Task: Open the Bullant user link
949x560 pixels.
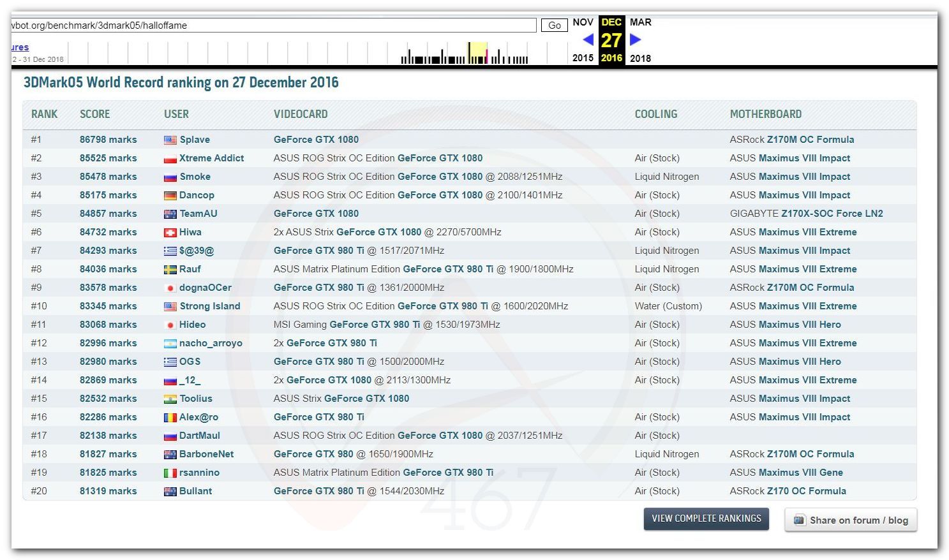Action: 196,491
